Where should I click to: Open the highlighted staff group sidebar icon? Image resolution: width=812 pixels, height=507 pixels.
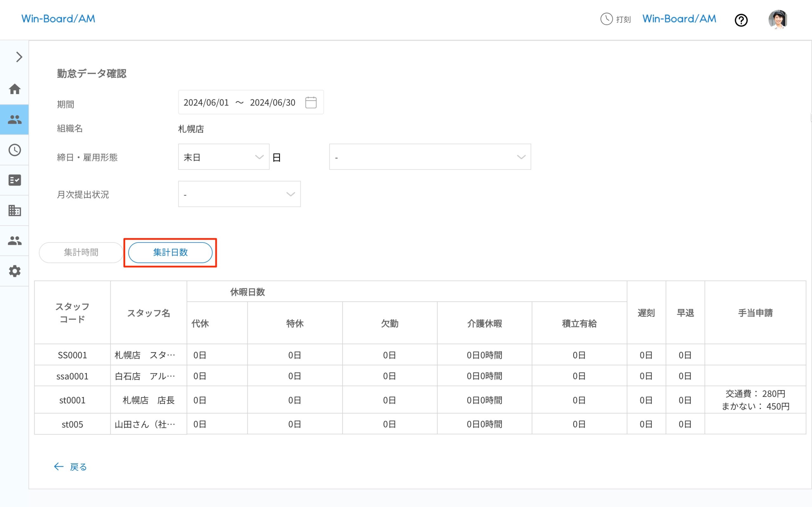(15, 120)
